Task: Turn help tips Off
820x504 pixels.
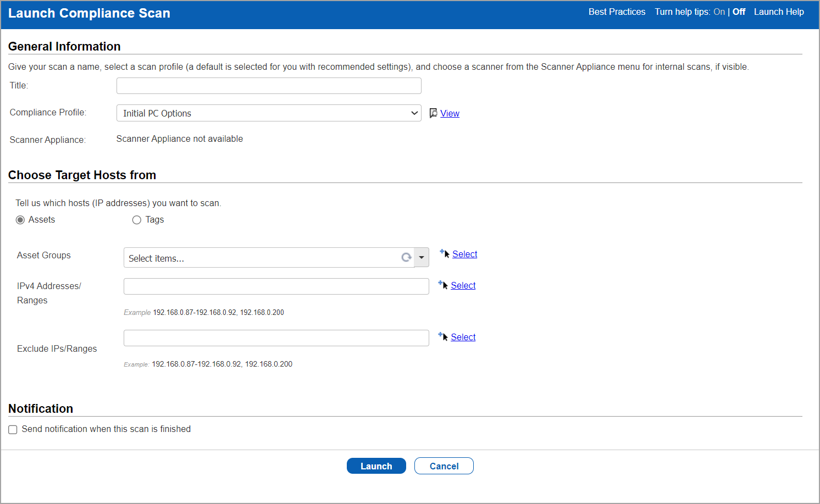Action: [739, 12]
